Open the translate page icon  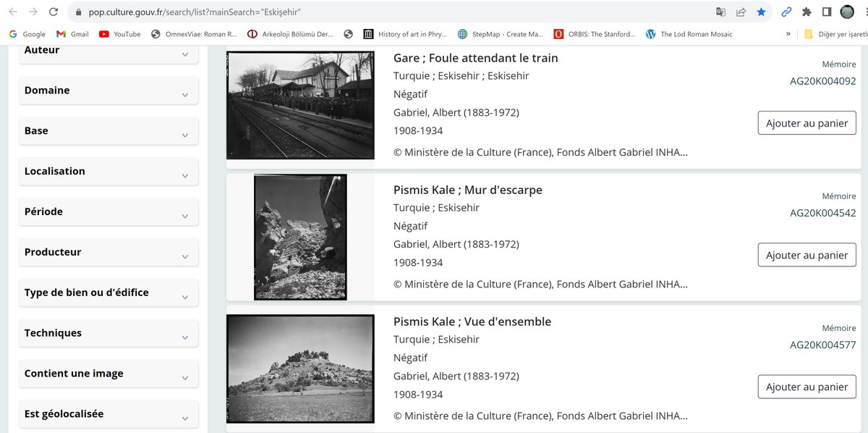click(x=720, y=12)
